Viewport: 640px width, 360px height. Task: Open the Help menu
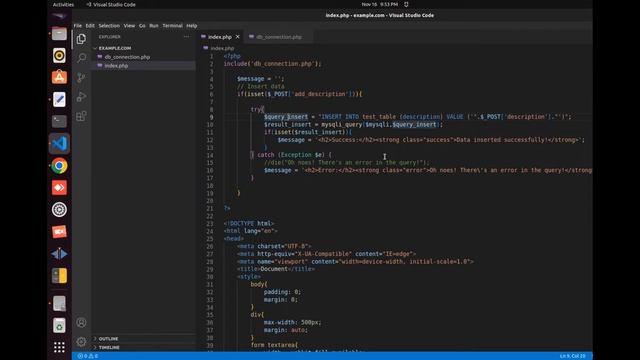coord(192,26)
